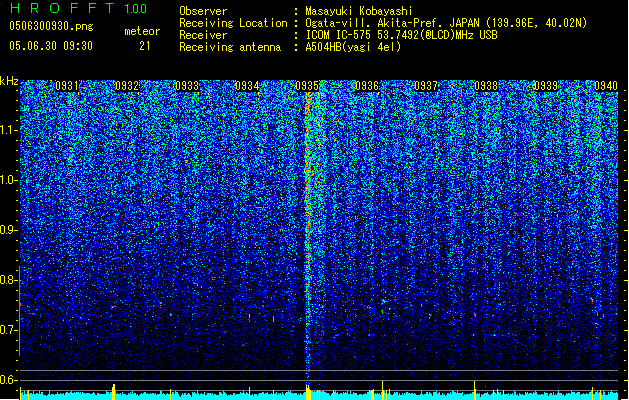Click the Receiver label
Screen dimensions: 629x400
coord(203,35)
